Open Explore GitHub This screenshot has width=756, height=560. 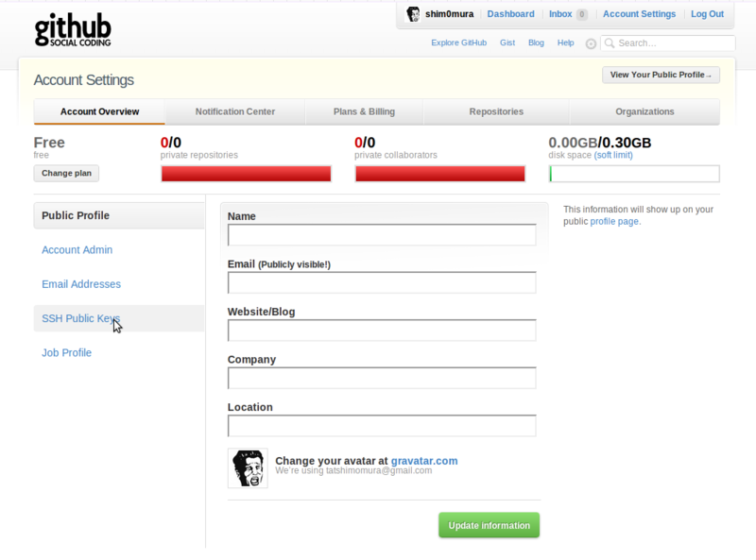click(x=459, y=42)
